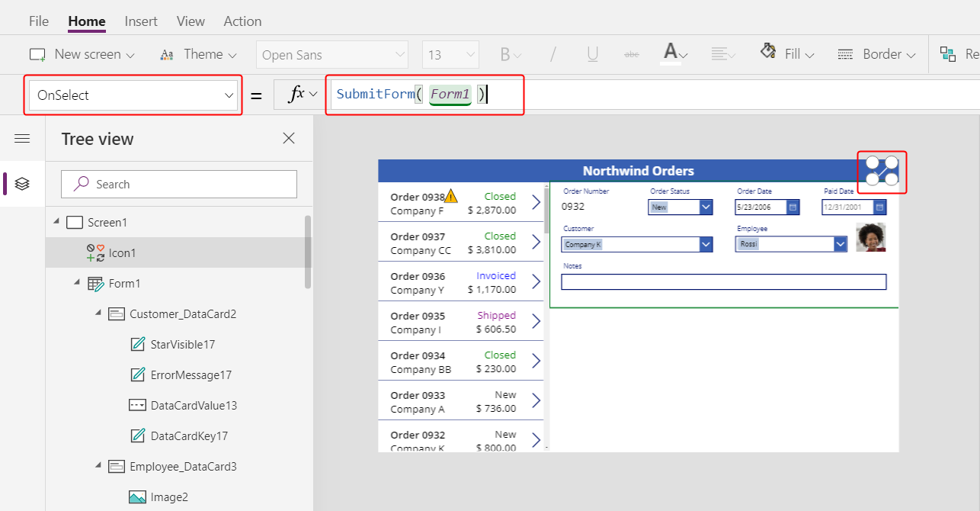Select DataCardKey17 in the tree
The height and width of the screenshot is (511, 980).
pyautogui.click(x=189, y=435)
